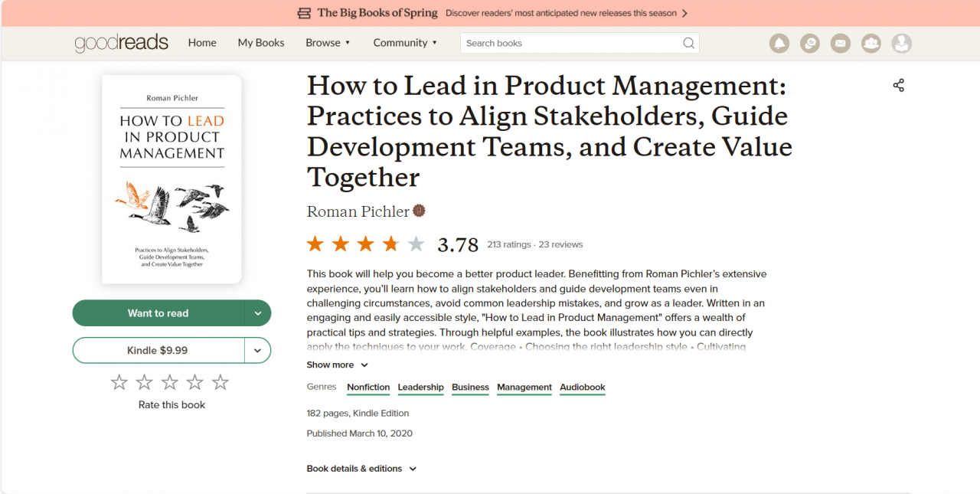The image size is (980, 494).
Task: Give the book a one-star rating
Action: tap(119, 381)
